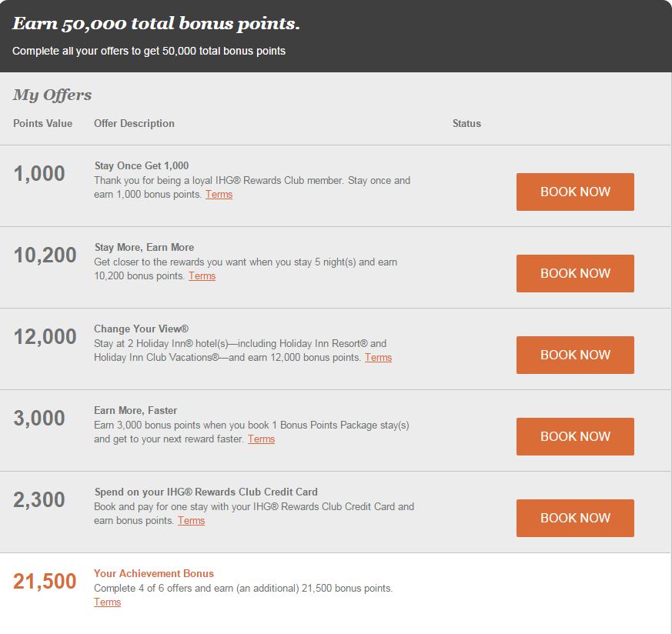
Task: Click the "Stay Once Get 1,000" offer title
Action: [142, 165]
